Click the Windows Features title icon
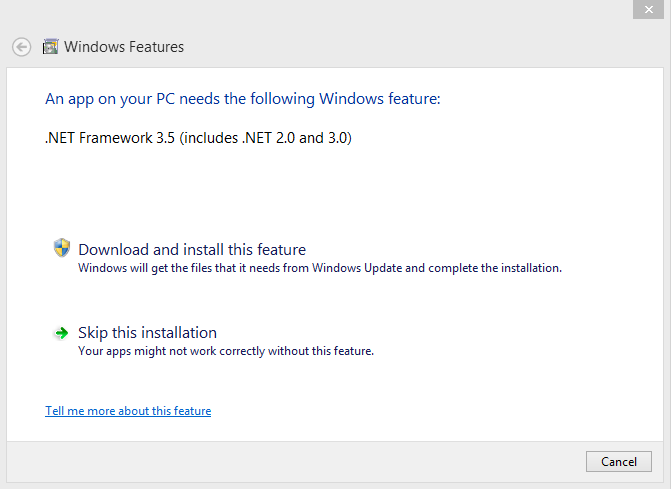Screen dimensions: 671x489 tap(50, 46)
